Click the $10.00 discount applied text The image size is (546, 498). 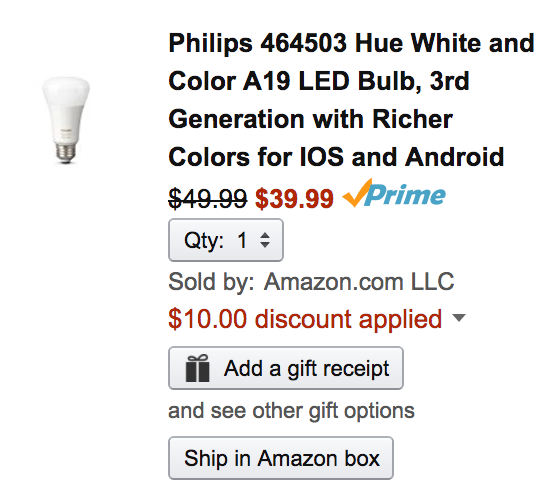point(305,319)
